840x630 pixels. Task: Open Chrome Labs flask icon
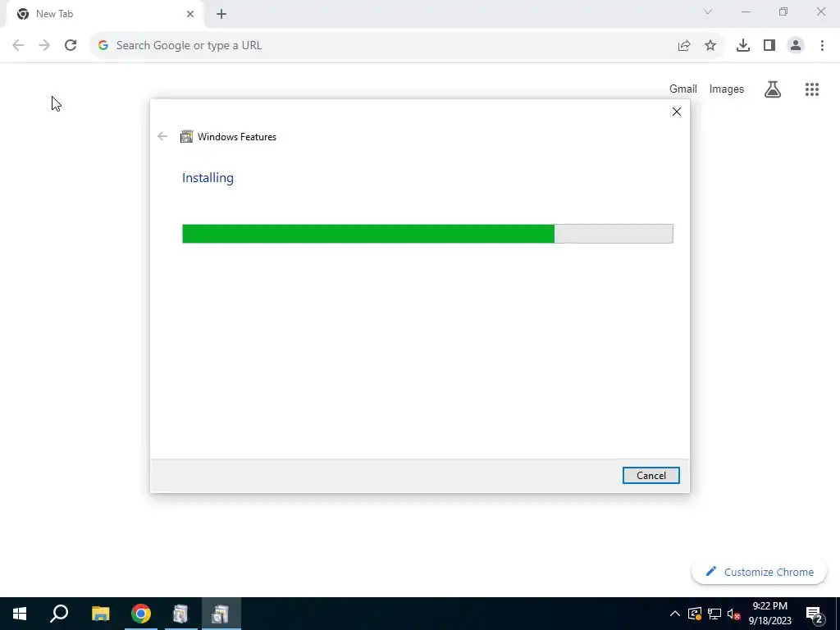pos(773,89)
